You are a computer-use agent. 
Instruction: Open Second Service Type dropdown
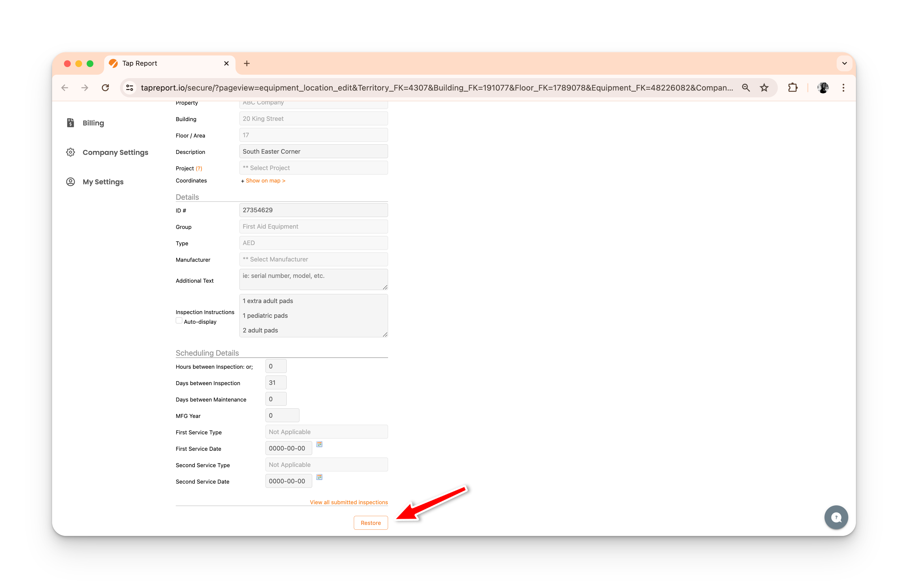pyautogui.click(x=326, y=464)
